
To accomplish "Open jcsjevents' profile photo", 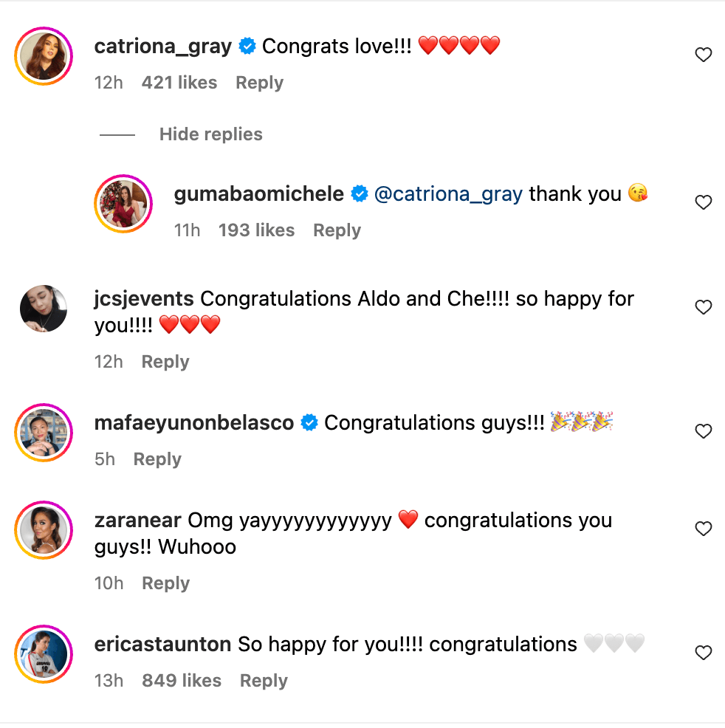I will [x=44, y=309].
